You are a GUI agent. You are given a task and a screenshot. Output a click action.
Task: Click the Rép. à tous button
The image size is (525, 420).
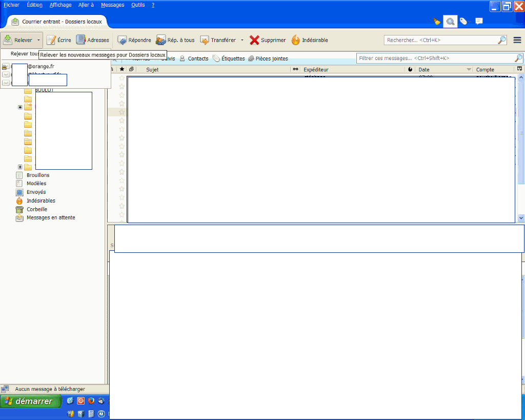[175, 40]
